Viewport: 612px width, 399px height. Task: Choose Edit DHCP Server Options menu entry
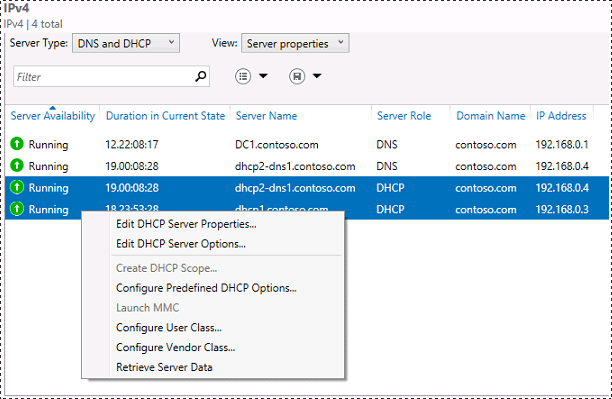[181, 244]
